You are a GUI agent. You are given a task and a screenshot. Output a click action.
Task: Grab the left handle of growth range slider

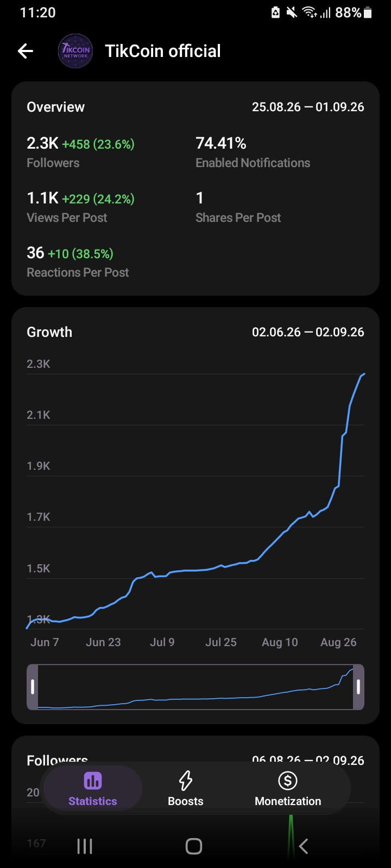(x=33, y=687)
